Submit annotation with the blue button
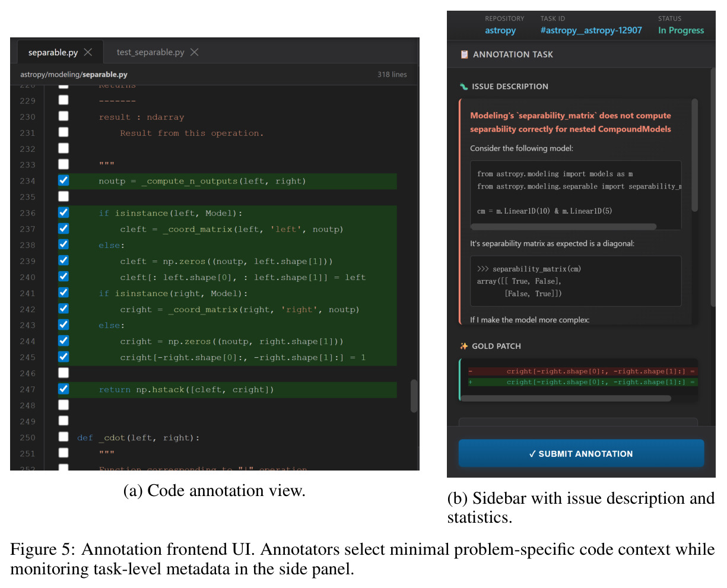The image size is (727, 588). [x=581, y=454]
